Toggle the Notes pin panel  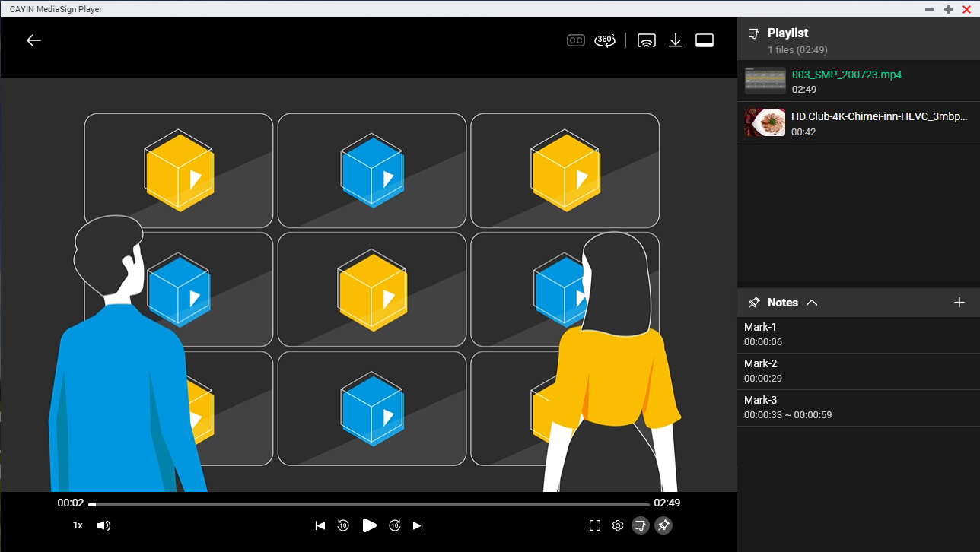coord(663,525)
